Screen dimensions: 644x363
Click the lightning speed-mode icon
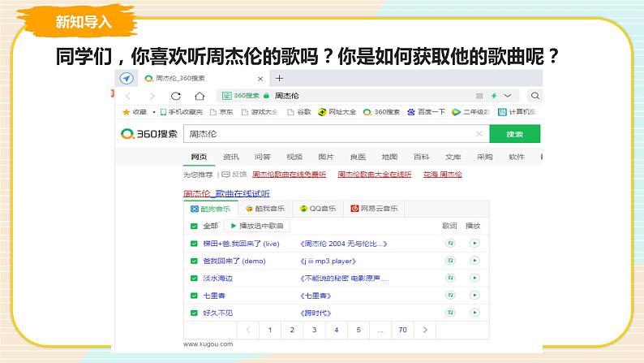tap(494, 96)
